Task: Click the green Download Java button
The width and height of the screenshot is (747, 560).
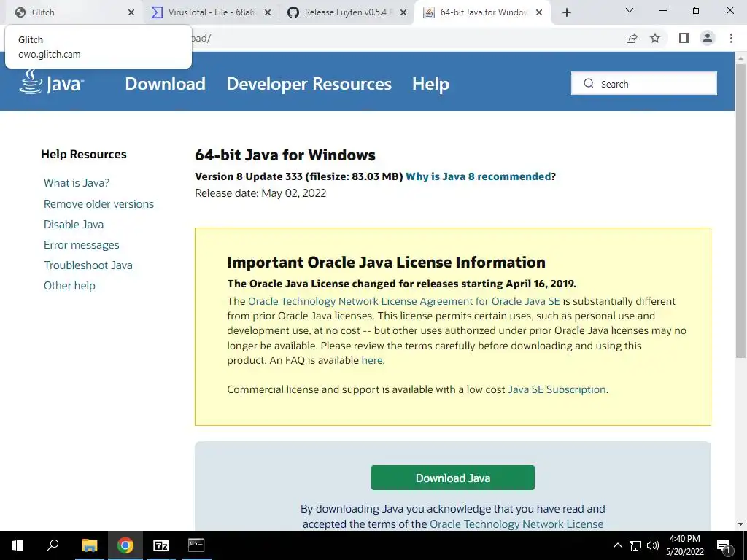Action: (452, 478)
